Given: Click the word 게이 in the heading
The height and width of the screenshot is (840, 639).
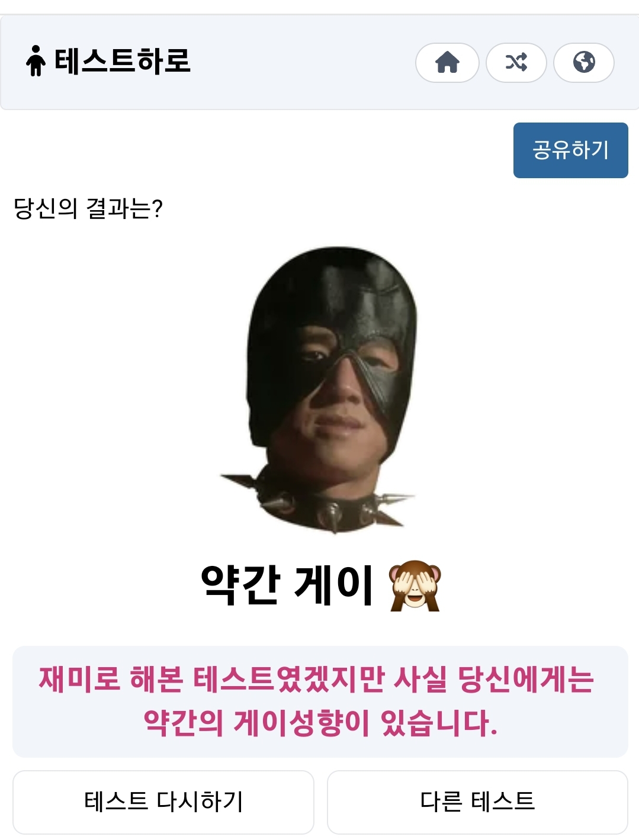Looking at the screenshot, I should click(x=333, y=585).
